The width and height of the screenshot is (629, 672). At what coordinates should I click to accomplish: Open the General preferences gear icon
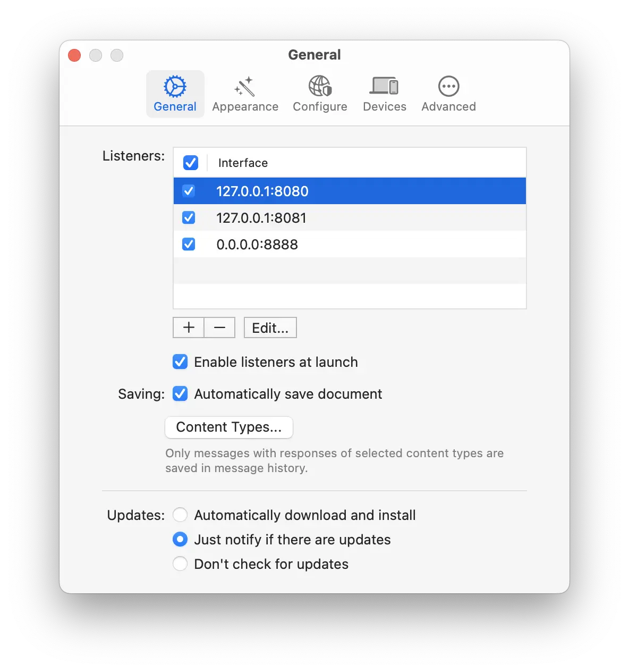pyautogui.click(x=175, y=87)
